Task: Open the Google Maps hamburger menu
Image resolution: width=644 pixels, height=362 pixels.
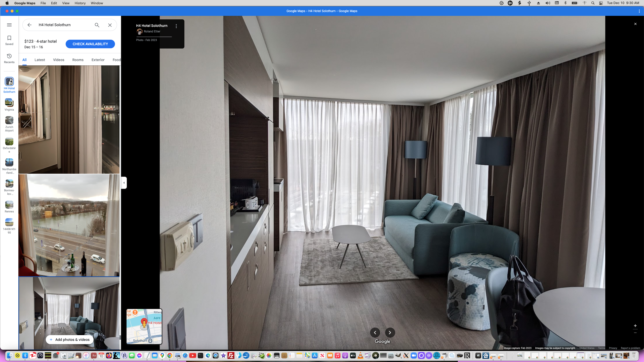Action: click(x=9, y=25)
